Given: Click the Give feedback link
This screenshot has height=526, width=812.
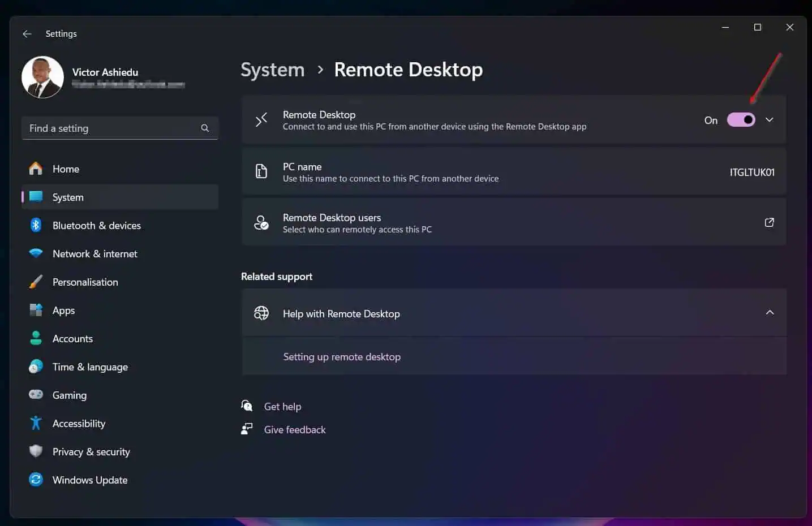Looking at the screenshot, I should tap(295, 430).
